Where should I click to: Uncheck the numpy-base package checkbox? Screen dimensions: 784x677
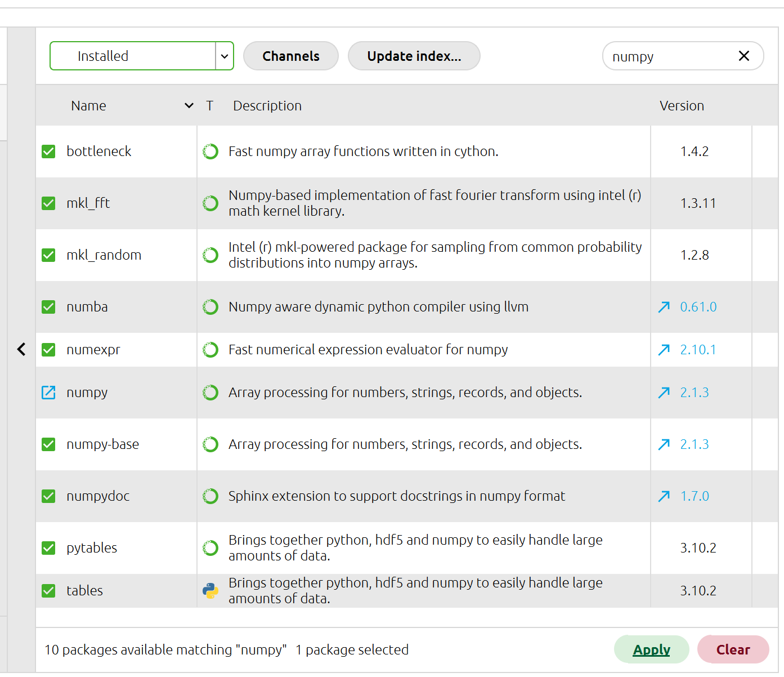click(x=48, y=444)
